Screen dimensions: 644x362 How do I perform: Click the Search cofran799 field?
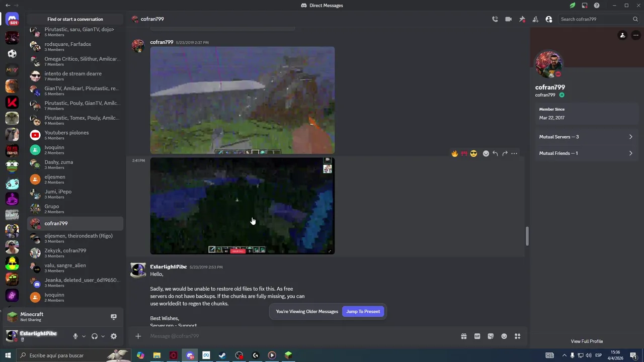tap(599, 19)
